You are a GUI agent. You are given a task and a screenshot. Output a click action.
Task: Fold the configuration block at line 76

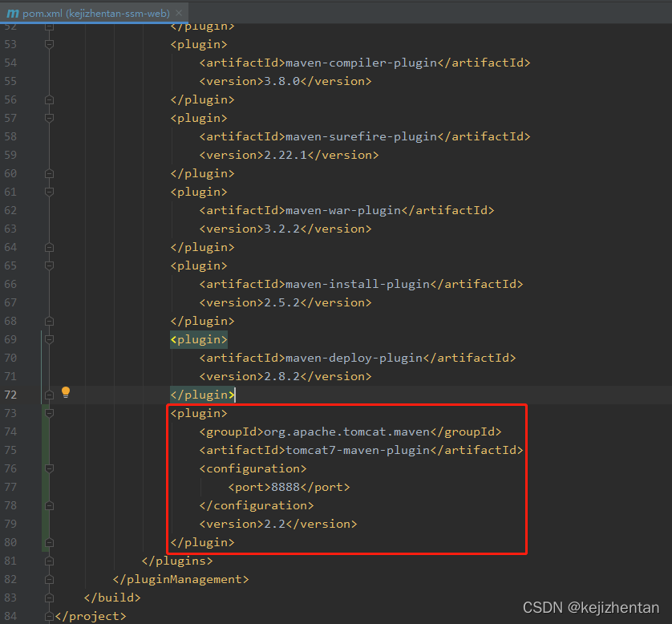49,468
